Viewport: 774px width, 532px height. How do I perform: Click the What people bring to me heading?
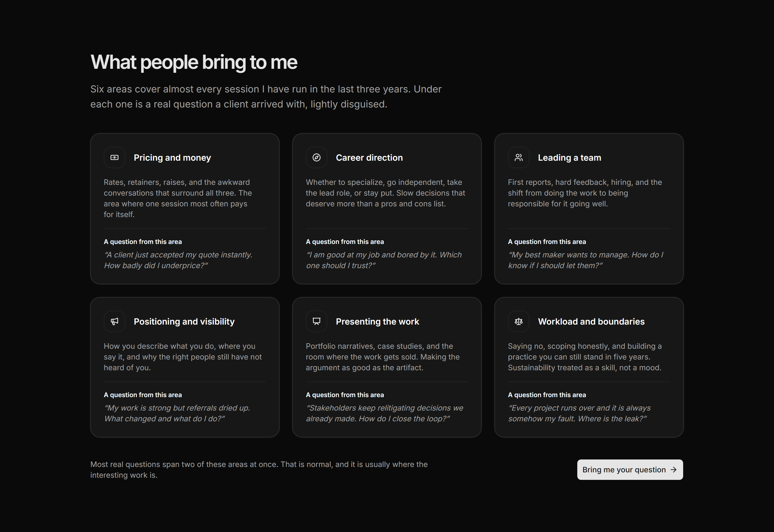coord(194,62)
